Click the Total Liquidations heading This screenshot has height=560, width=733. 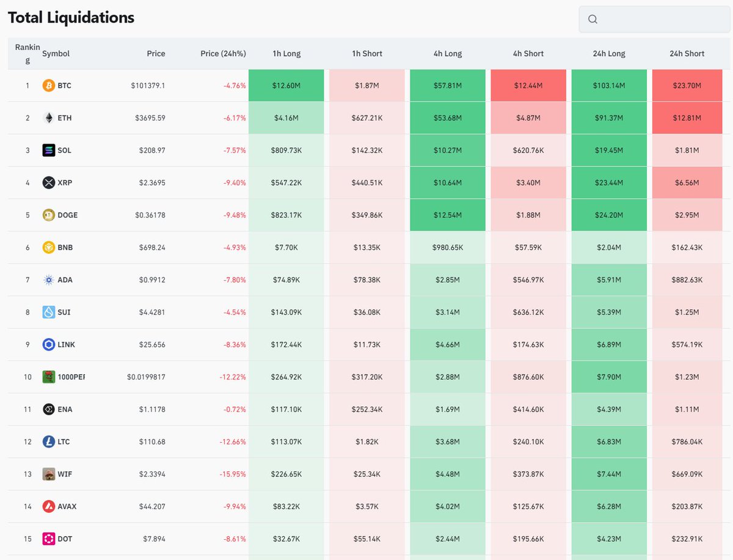tap(71, 18)
